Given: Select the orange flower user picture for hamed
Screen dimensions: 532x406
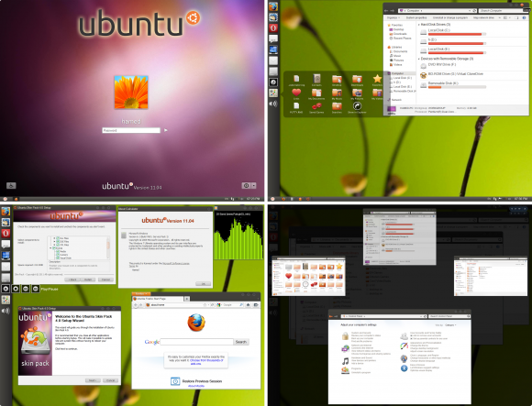Looking at the screenshot, I should pyautogui.click(x=131, y=93).
